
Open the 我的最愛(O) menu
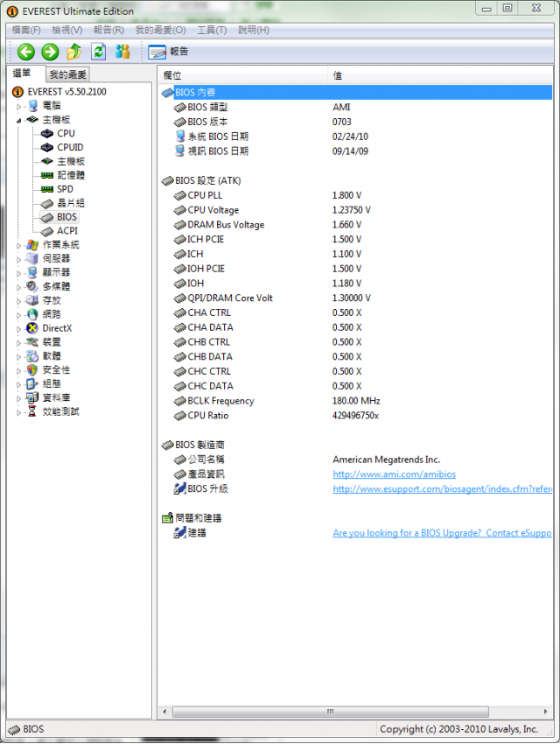tap(160, 30)
